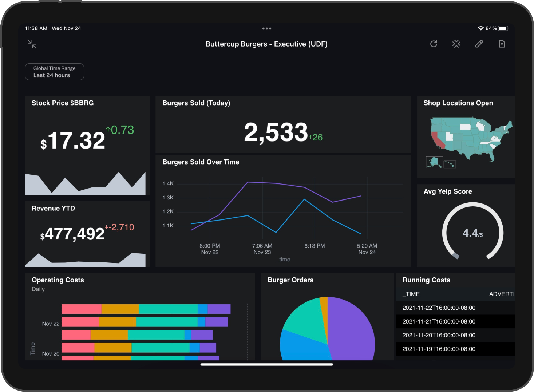This screenshot has width=534, height=392.
Task: Tap the crossed-arrows icon in the header
Action: 456,44
